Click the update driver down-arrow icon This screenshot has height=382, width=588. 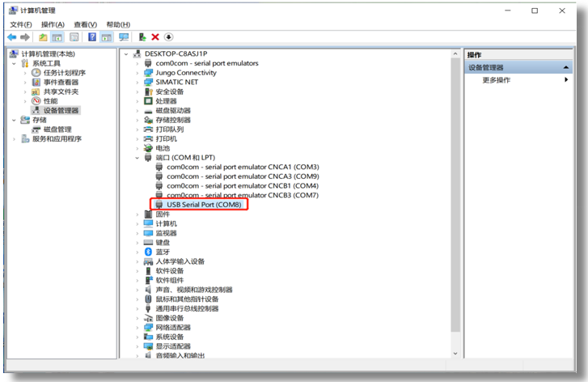click(x=169, y=37)
